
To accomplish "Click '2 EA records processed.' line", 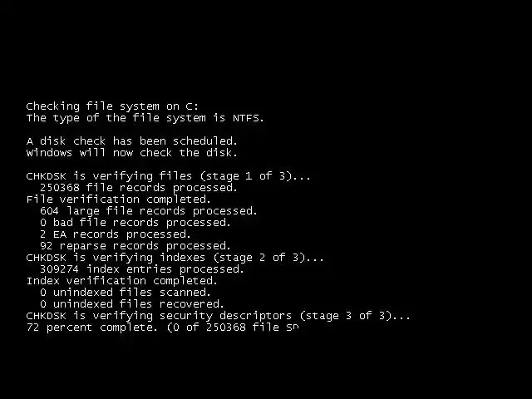I will [116, 234].
